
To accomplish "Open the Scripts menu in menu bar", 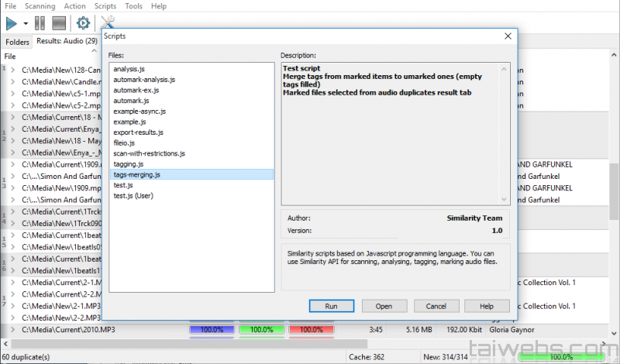I will pos(105,6).
